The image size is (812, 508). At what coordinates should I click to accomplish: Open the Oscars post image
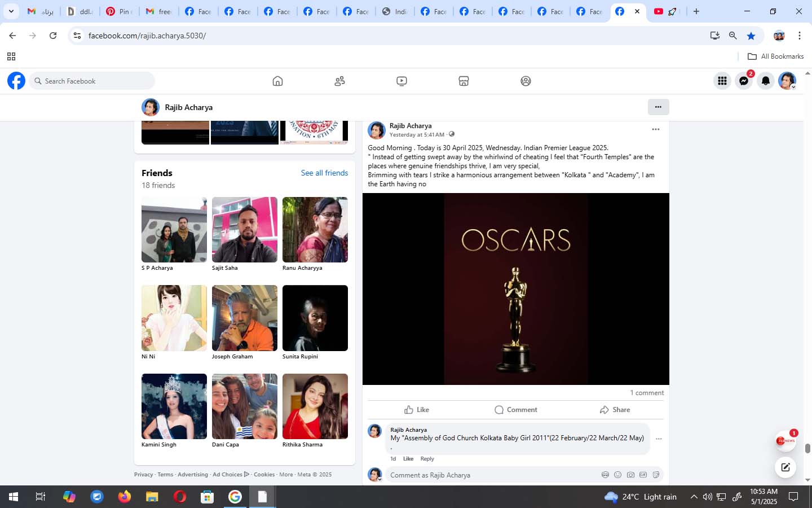(516, 289)
